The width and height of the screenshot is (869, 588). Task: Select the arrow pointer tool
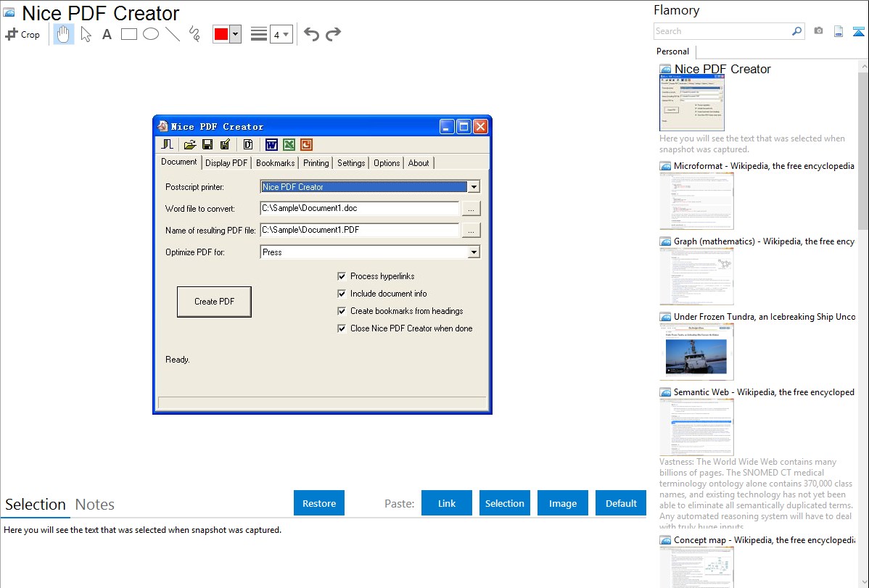click(x=86, y=34)
